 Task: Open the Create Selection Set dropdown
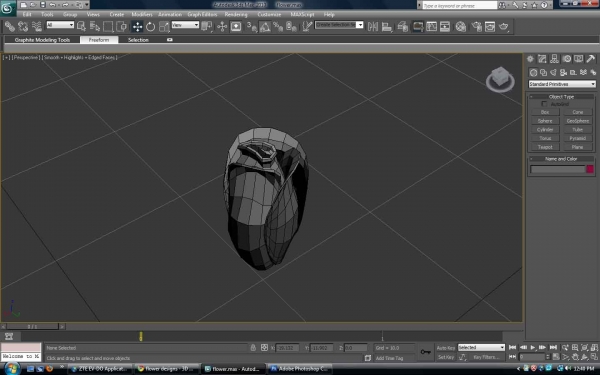(339, 25)
